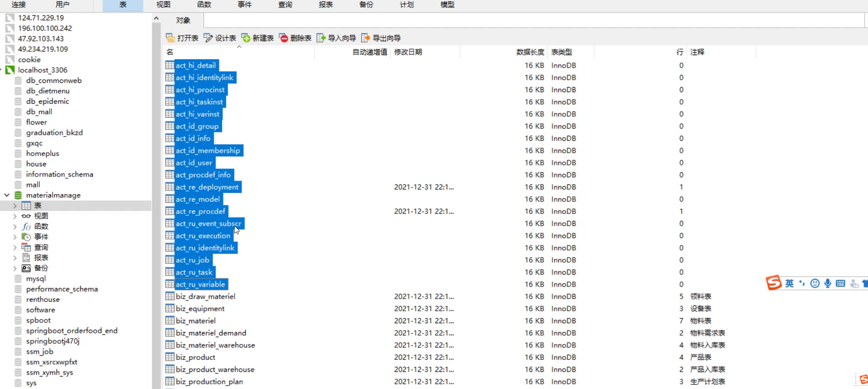
Task: Open the 连接 menu tab
Action: pyautogui.click(x=19, y=5)
